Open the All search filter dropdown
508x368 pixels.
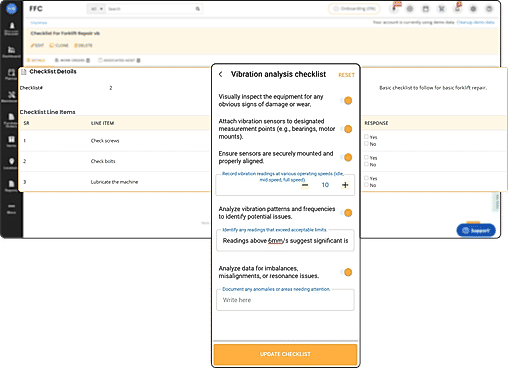(x=96, y=9)
